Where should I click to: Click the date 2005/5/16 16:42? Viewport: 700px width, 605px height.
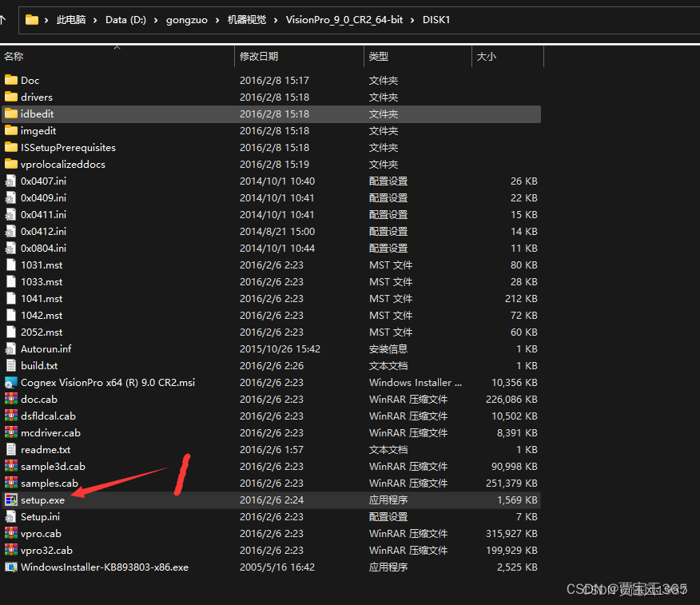(x=277, y=567)
